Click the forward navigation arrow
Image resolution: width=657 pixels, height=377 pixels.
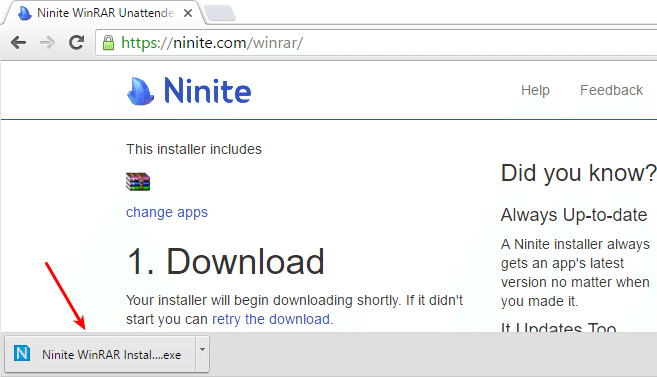tap(47, 42)
